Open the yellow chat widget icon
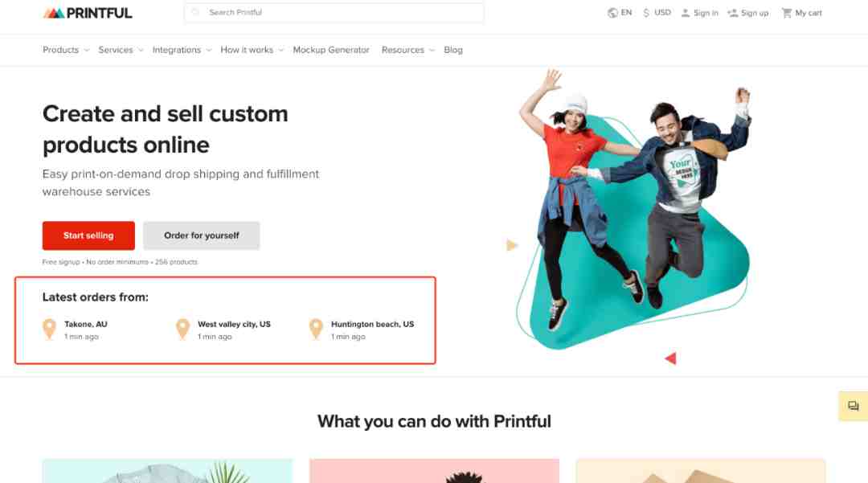Image resolution: width=868 pixels, height=483 pixels. tap(853, 406)
